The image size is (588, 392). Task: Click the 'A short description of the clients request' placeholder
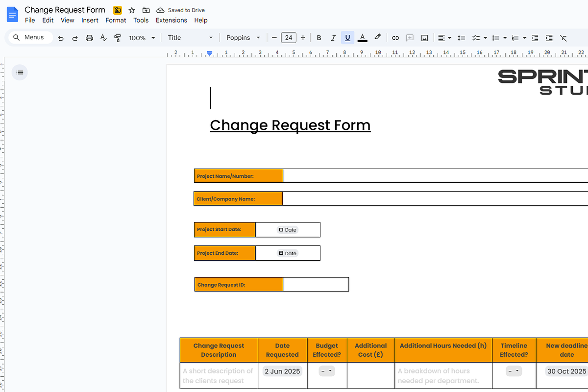click(x=218, y=376)
